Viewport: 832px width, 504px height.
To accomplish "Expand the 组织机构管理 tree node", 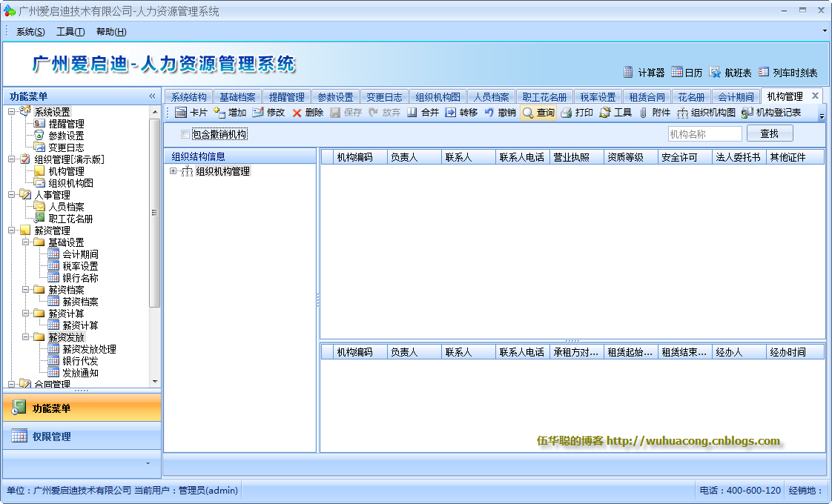I will [x=173, y=170].
